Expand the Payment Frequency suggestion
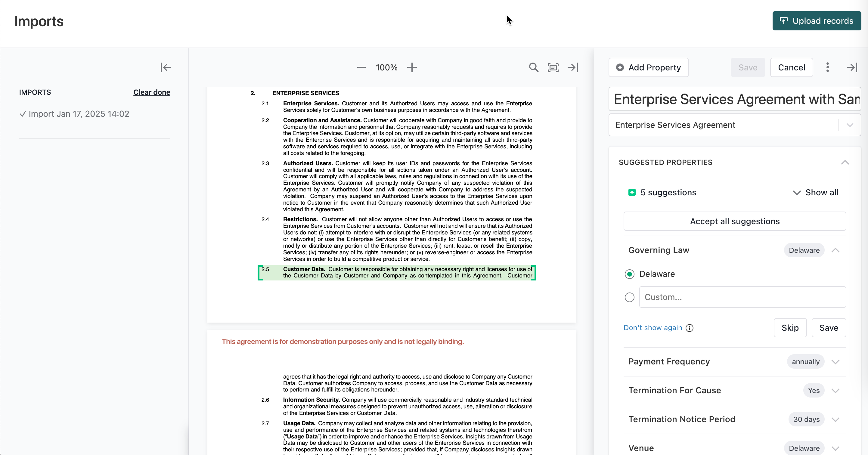Viewport: 868px width, 455px height. [835, 362]
